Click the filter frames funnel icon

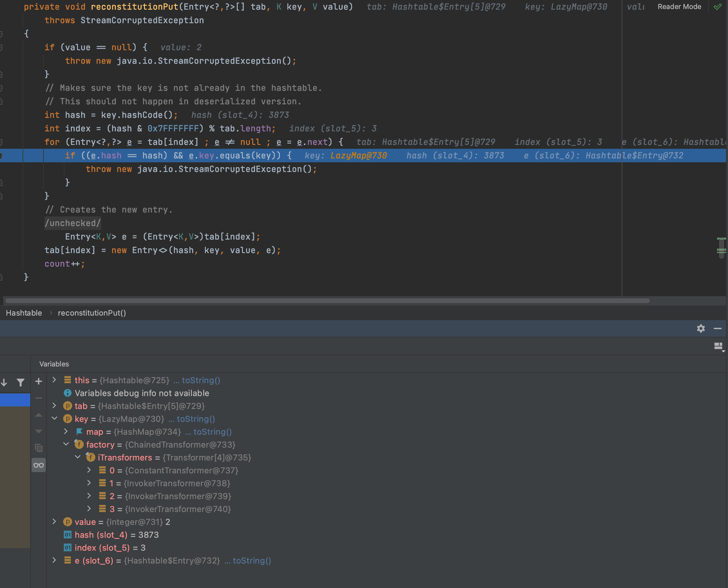point(20,383)
